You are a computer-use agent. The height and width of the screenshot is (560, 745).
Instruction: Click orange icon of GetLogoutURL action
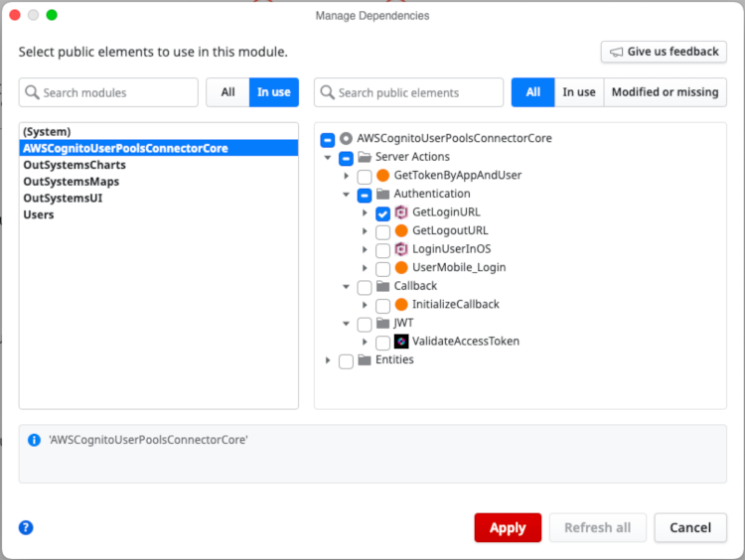click(x=401, y=230)
